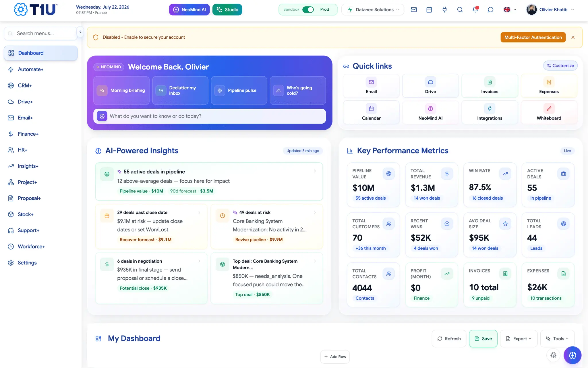Open the Drive quick link
588x368 pixels.
click(x=430, y=86)
